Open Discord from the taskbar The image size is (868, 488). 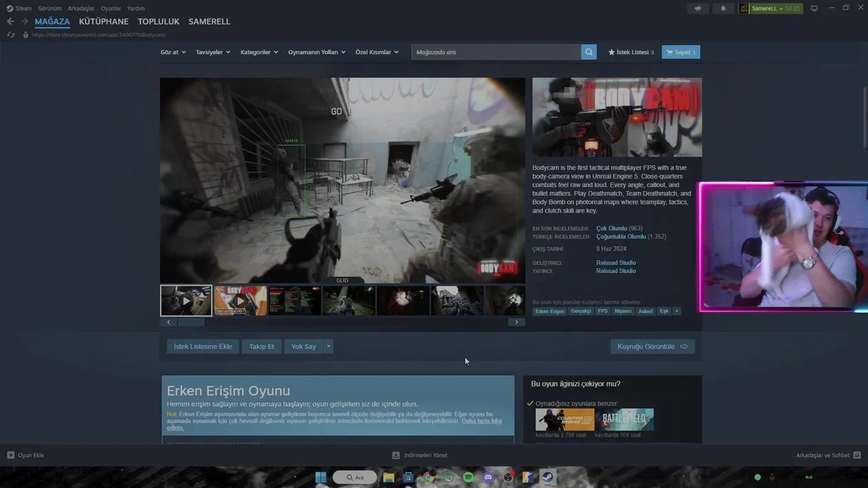point(488,477)
